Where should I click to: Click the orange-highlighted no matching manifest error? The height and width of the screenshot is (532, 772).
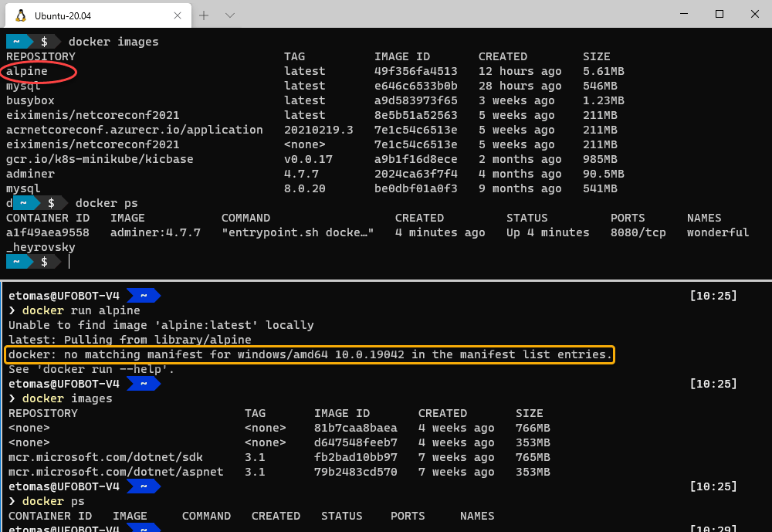[x=310, y=354]
